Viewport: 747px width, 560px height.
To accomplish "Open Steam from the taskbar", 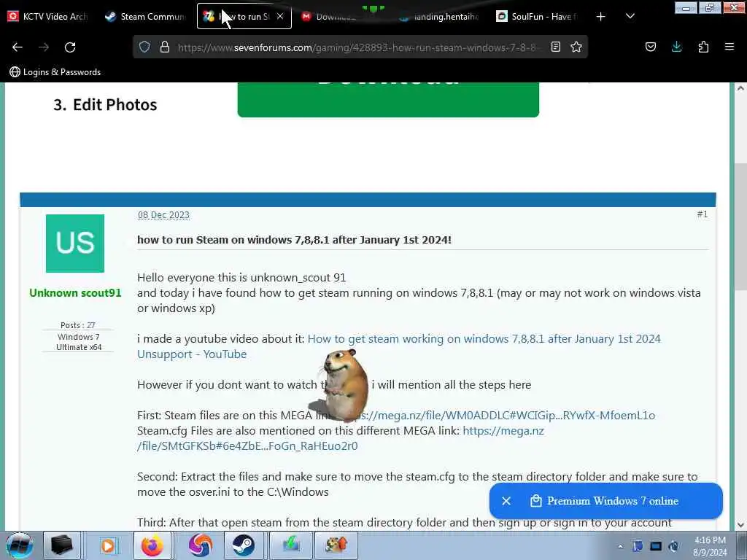I will [x=243, y=545].
